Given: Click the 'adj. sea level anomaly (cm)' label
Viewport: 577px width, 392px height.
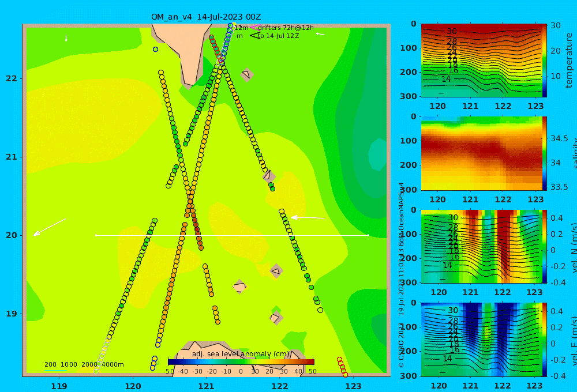Looking at the screenshot, I should [x=241, y=354].
